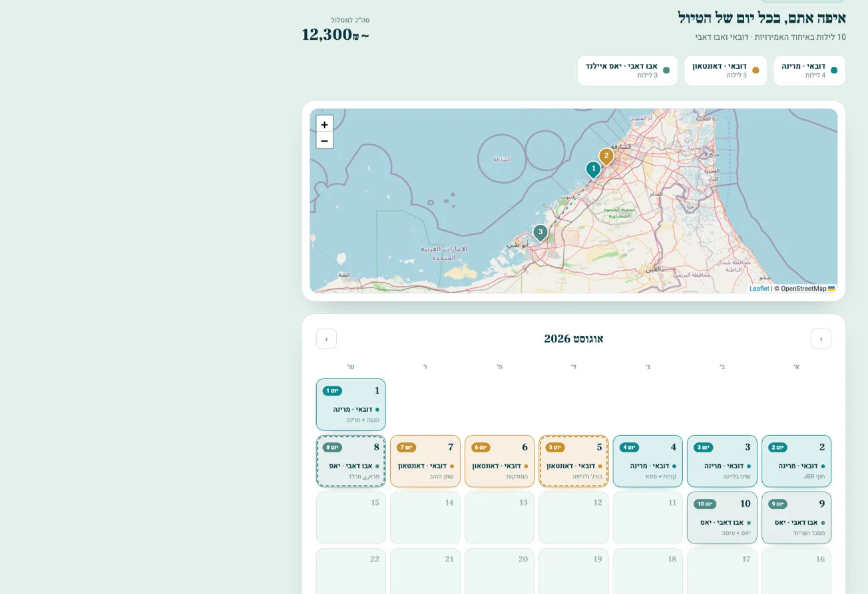Select empty calendar day 11
The image size is (868, 594).
[648, 518]
